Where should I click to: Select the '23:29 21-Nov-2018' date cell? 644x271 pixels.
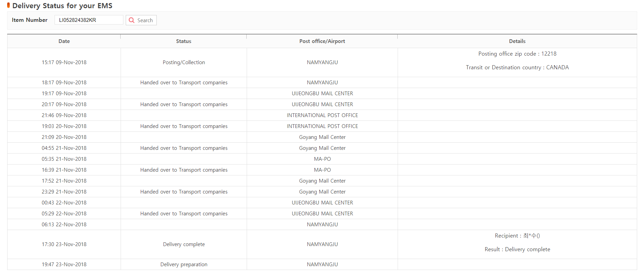(x=64, y=192)
